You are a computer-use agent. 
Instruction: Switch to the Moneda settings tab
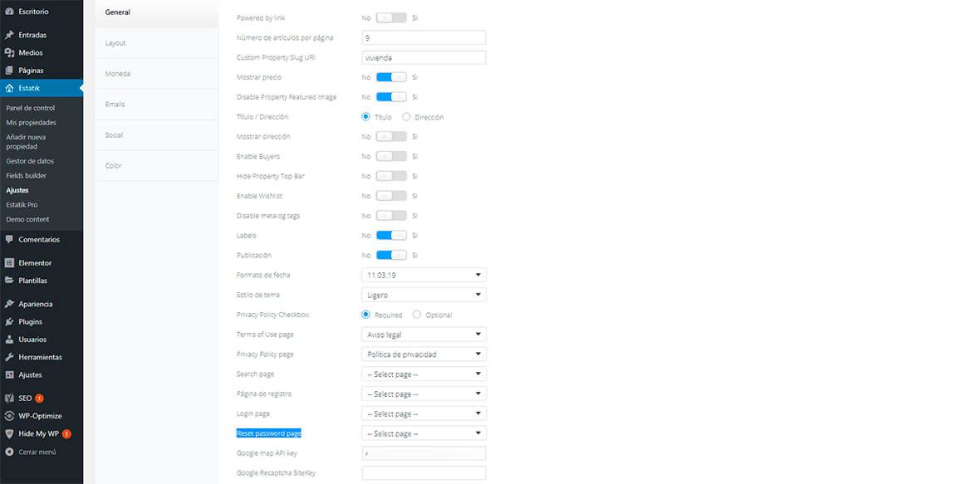(156, 74)
